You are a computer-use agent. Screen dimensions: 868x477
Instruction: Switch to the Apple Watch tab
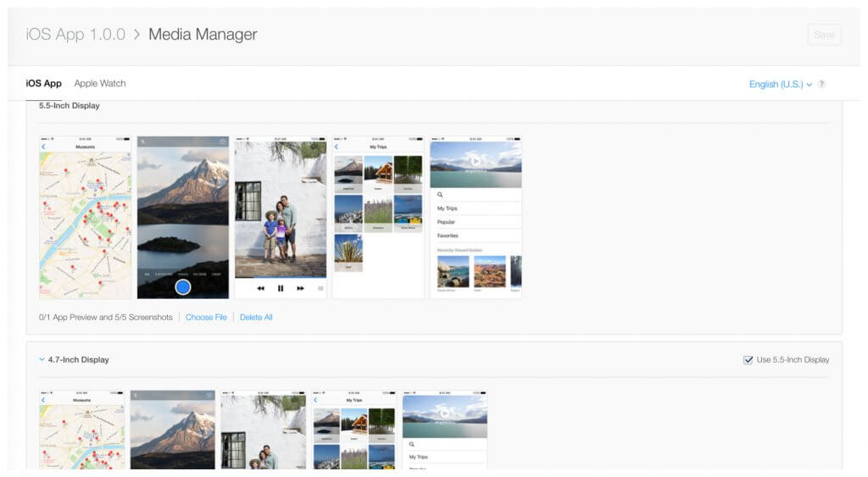(100, 84)
